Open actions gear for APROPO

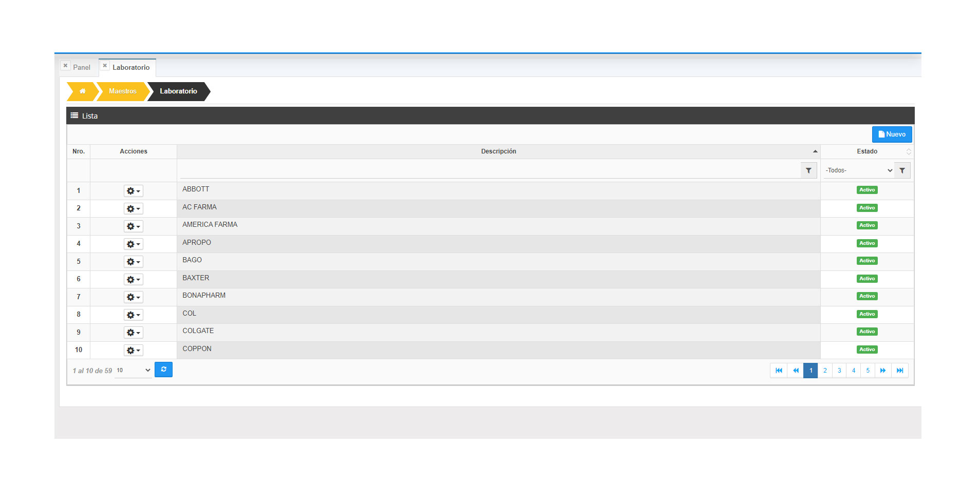point(133,244)
